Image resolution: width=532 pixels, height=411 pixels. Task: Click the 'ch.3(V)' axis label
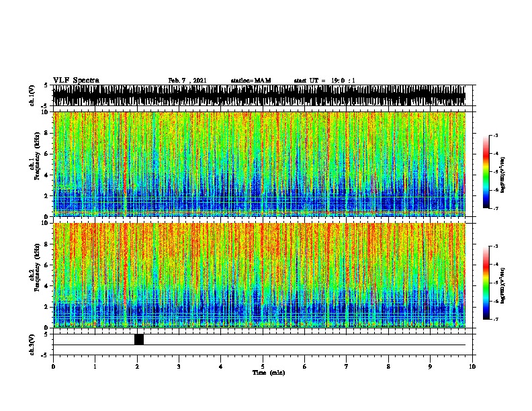point(32,345)
